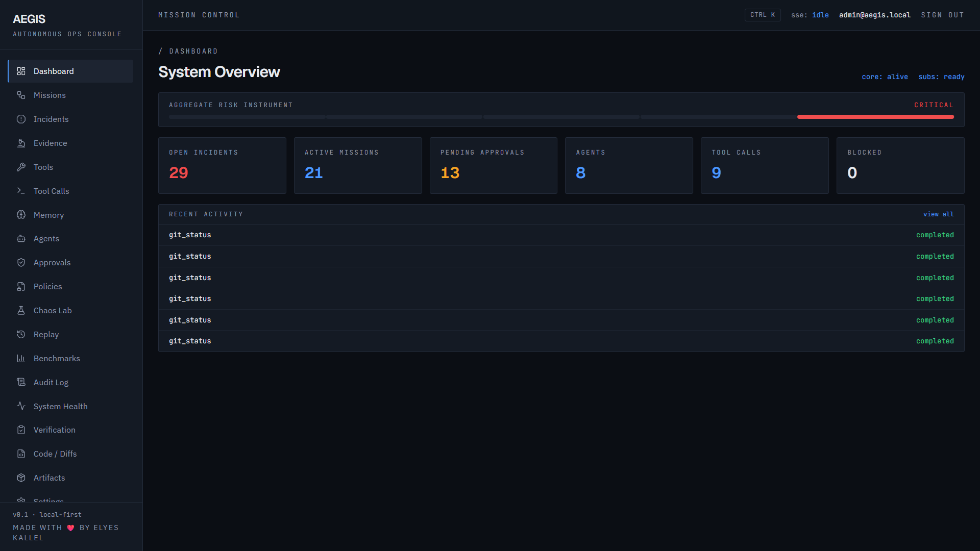Image resolution: width=980 pixels, height=551 pixels.
Task: Click the Tool Calls card showing 9
Action: [x=765, y=165]
